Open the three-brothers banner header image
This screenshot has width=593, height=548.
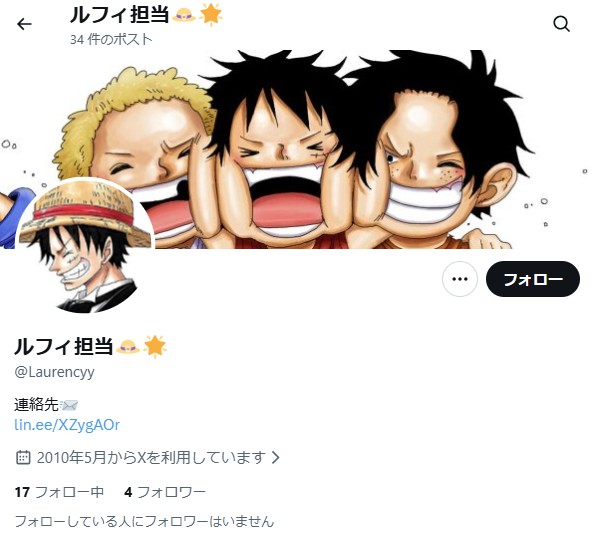pos(296,149)
